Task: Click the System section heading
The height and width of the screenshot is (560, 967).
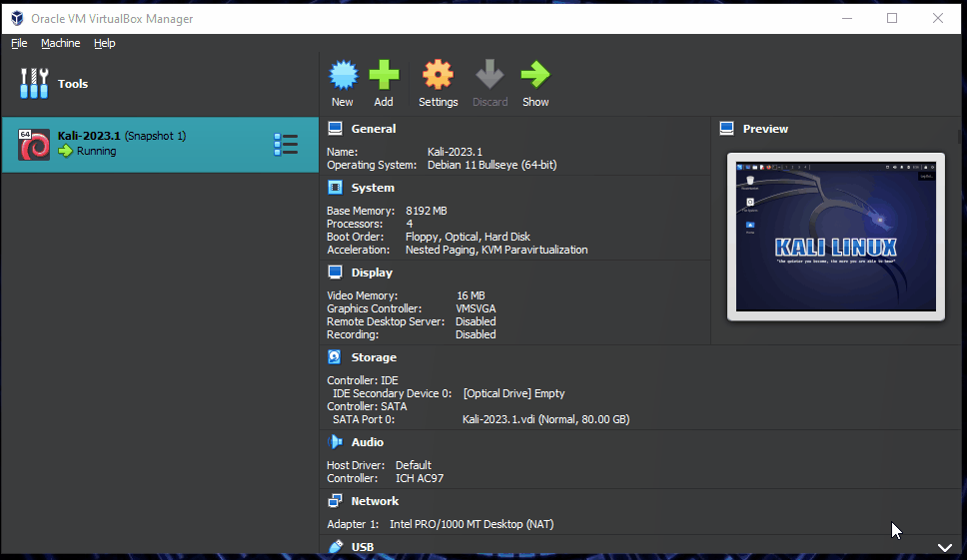Action: [x=373, y=188]
